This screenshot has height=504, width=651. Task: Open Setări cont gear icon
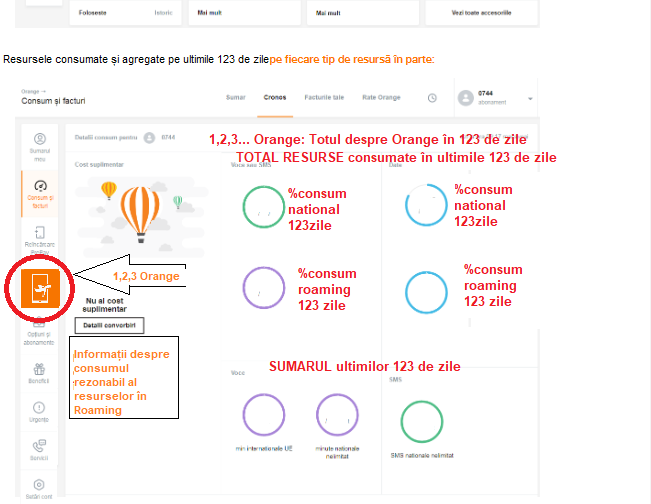click(39, 486)
